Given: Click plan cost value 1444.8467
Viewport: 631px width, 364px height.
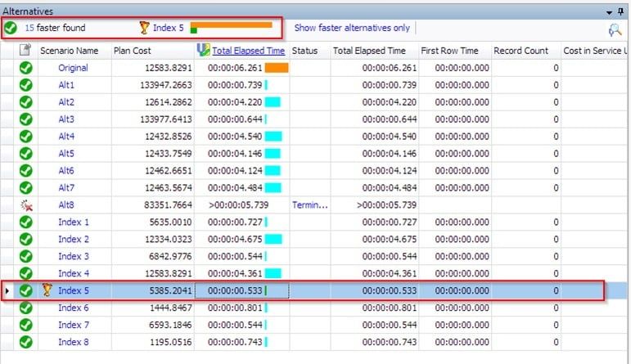Looking at the screenshot, I should pos(170,308).
